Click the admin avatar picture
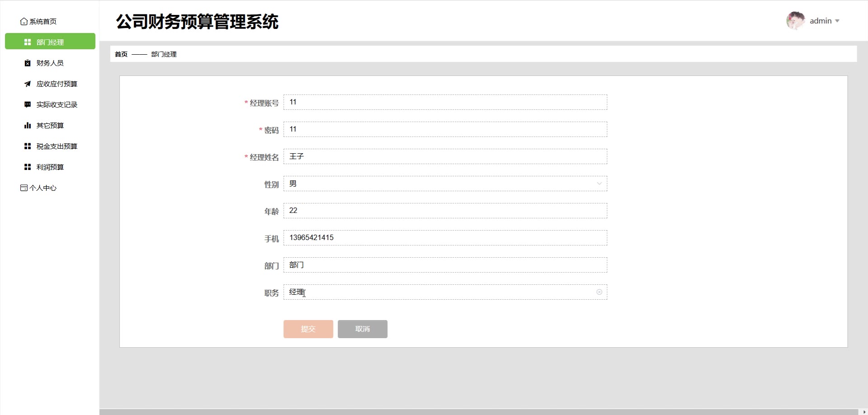This screenshot has width=868, height=415. click(x=796, y=21)
